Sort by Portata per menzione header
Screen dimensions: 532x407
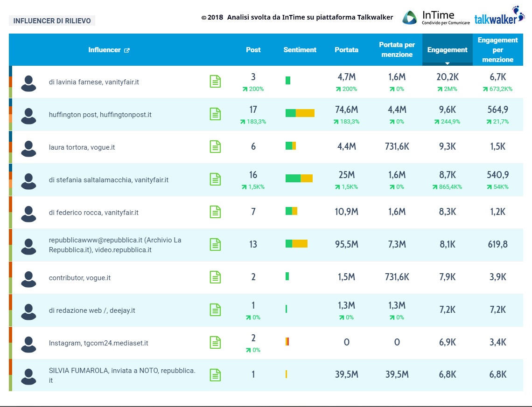(x=397, y=49)
